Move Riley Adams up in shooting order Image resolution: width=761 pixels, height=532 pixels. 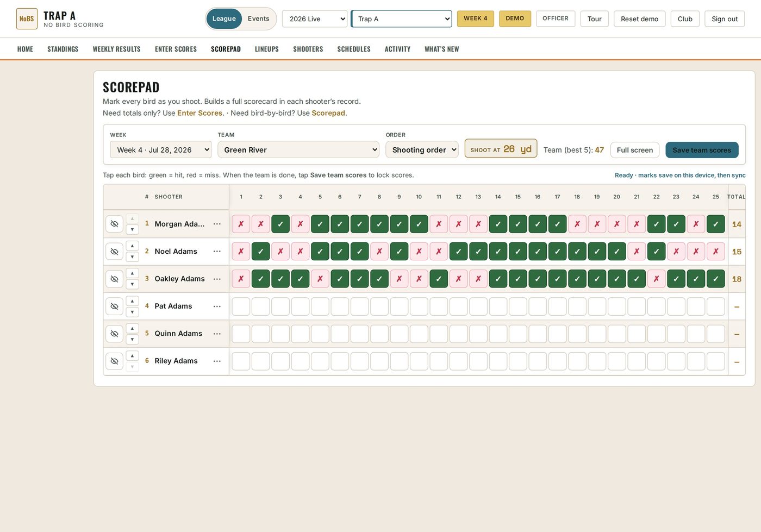tap(132, 355)
